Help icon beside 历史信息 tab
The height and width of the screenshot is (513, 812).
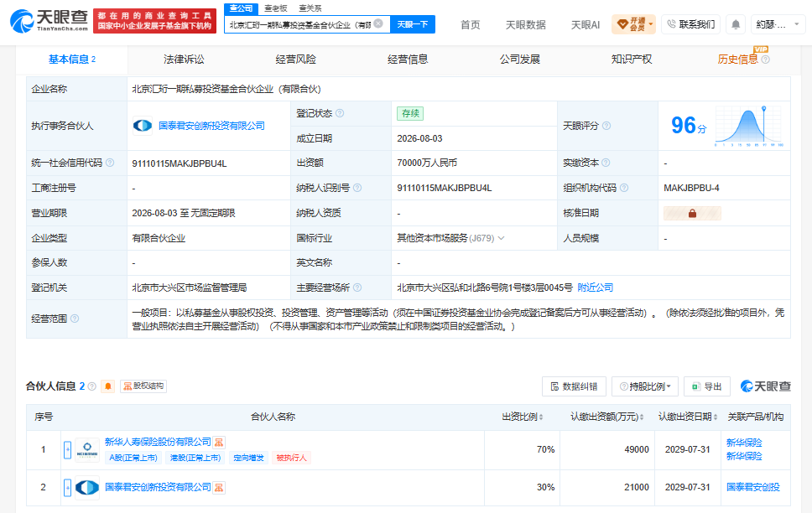pos(765,60)
